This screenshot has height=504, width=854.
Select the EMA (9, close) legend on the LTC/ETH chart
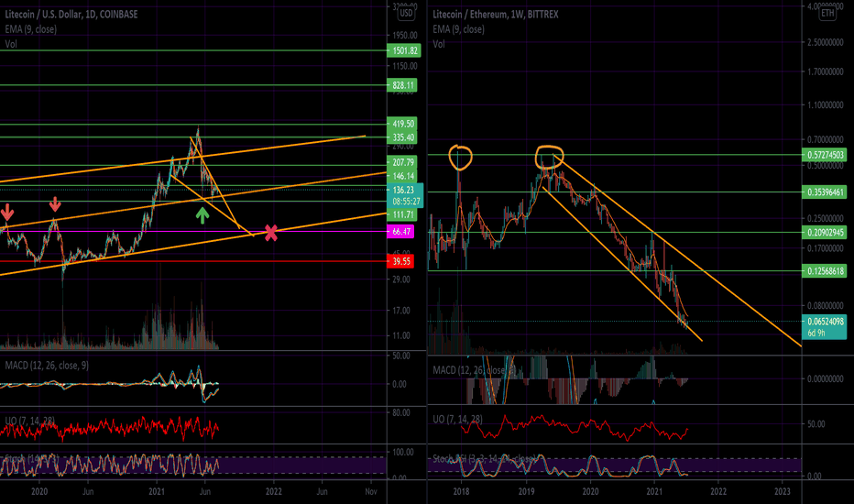coord(458,29)
